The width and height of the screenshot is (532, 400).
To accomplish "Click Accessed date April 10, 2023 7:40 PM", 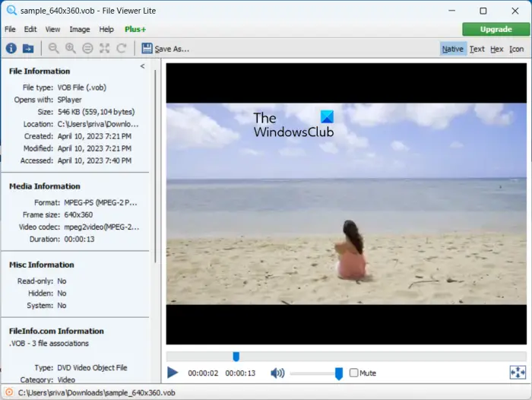I will click(x=94, y=160).
